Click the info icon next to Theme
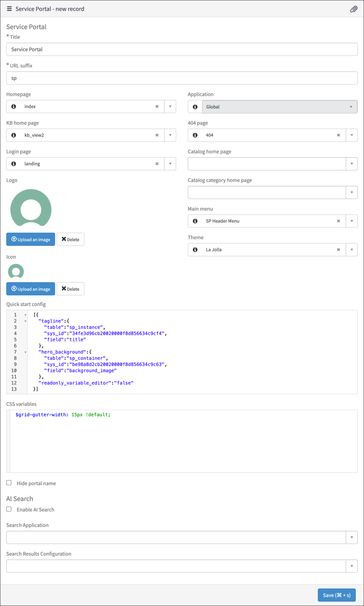This screenshot has width=364, height=606. pos(195,249)
